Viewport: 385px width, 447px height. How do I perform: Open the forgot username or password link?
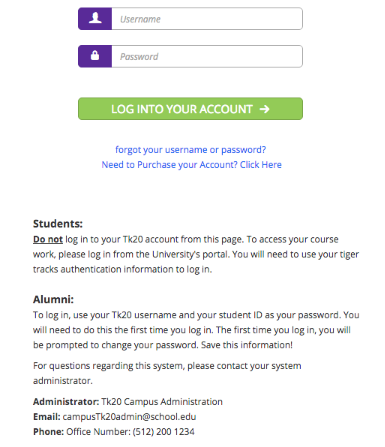tap(191, 150)
